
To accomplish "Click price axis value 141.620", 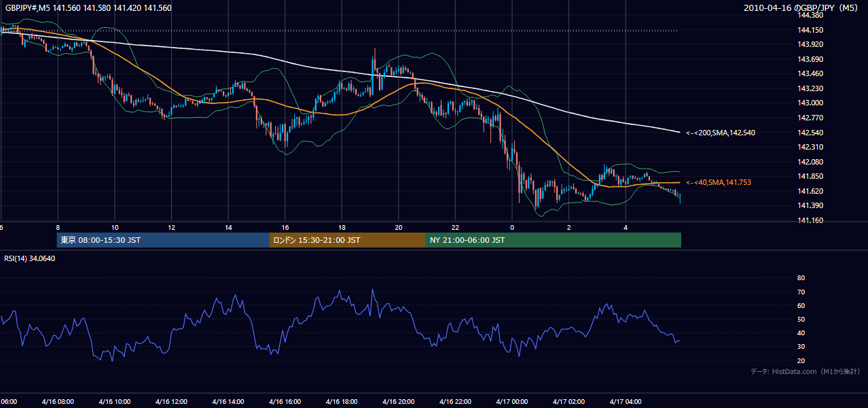I will (x=810, y=191).
